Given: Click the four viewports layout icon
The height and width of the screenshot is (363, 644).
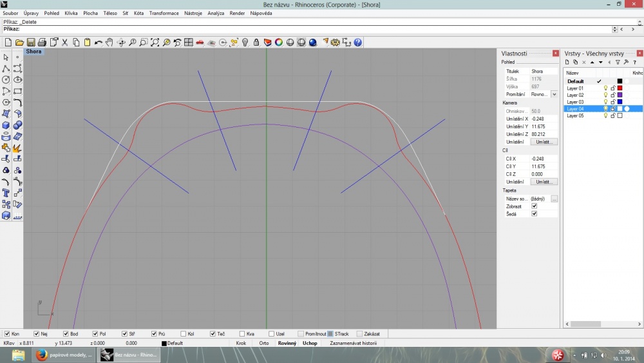Looking at the screenshot, I should pos(189,43).
